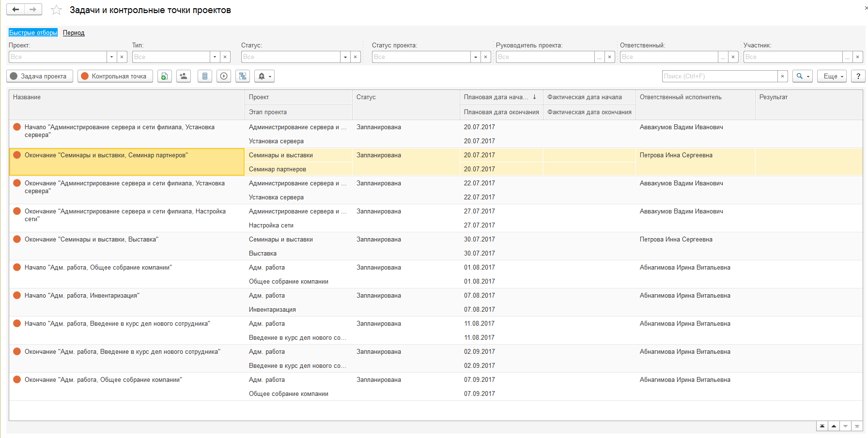Click the Контрольная точка button

coord(115,76)
